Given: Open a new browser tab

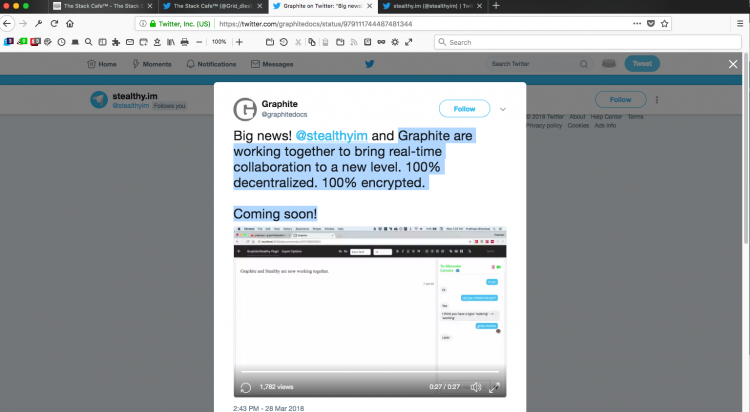Looking at the screenshot, I should pos(496,6).
